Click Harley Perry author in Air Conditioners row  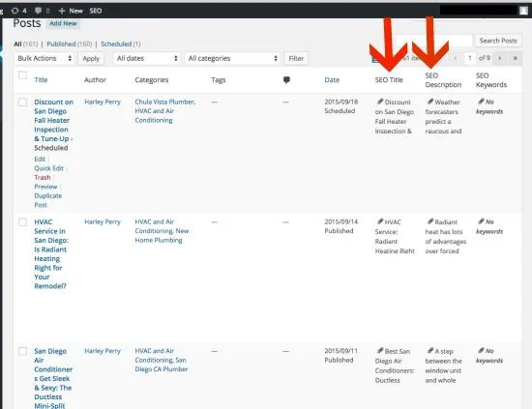click(103, 351)
